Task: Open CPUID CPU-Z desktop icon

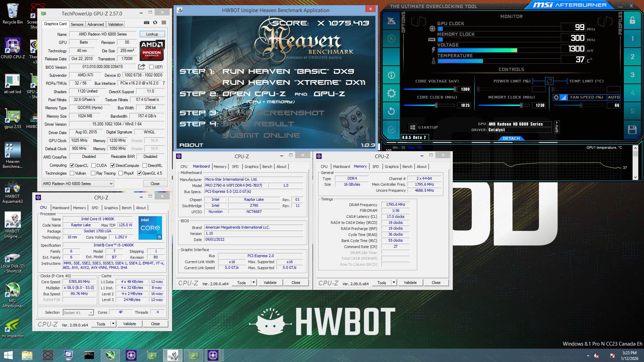Action: pos(13,48)
